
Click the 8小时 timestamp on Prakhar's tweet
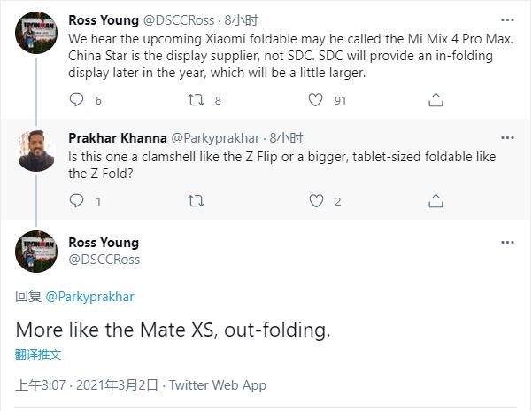click(286, 138)
